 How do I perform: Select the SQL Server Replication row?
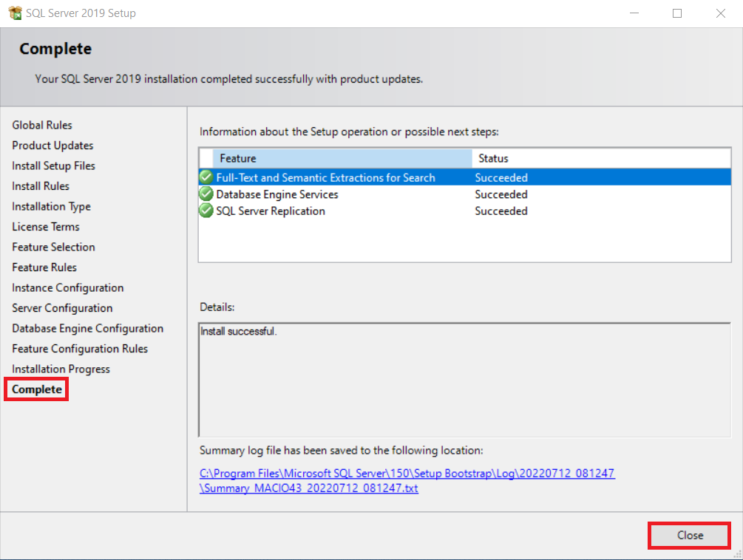tap(465, 211)
